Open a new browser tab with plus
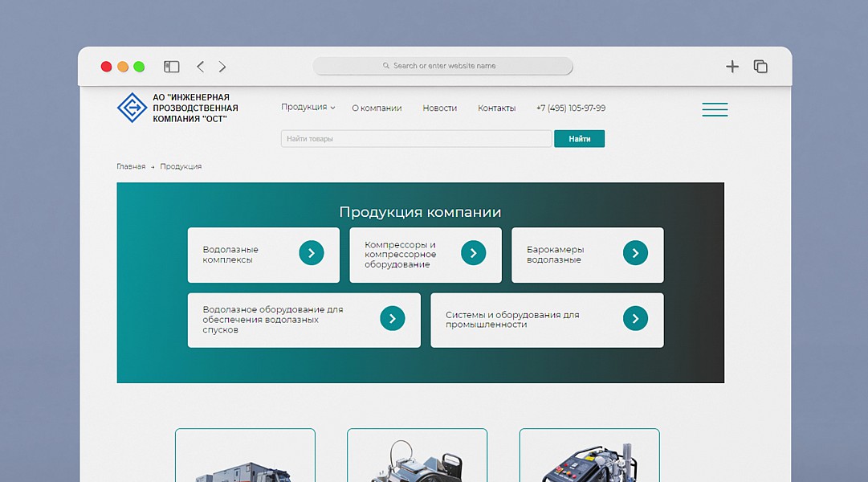The image size is (868, 482). pos(731,67)
